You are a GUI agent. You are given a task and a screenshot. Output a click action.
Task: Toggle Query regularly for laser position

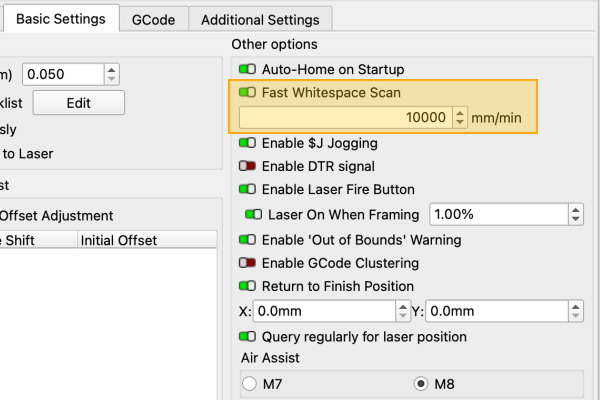(248, 337)
